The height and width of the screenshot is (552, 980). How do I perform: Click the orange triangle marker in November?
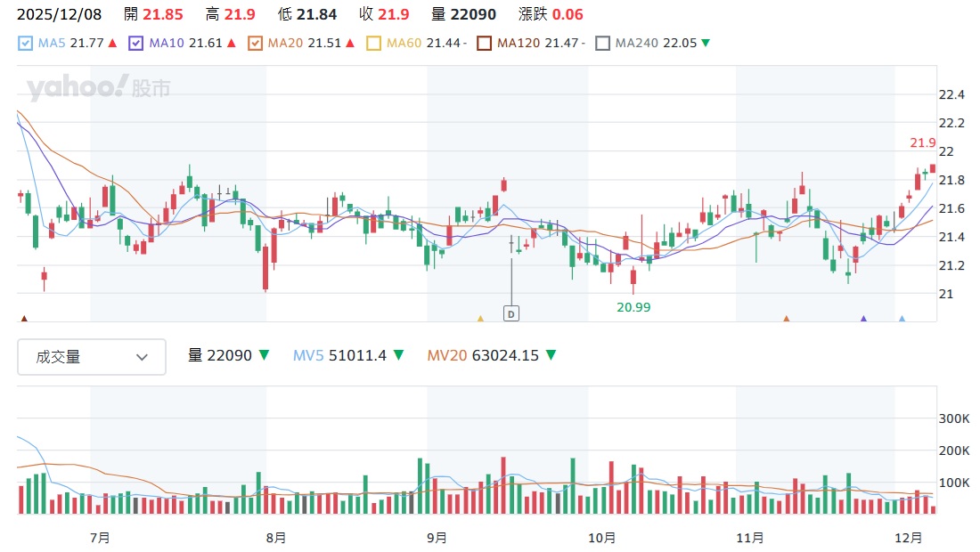tap(787, 318)
